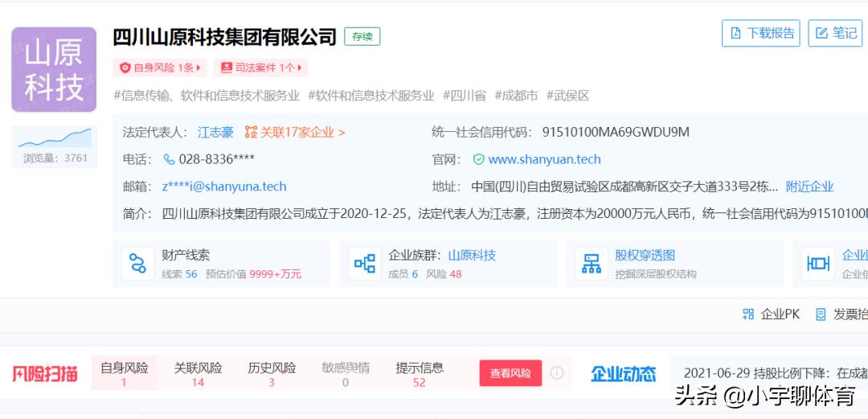Click the 简介 company description text
The width and height of the screenshot is (868, 419).
tap(514, 214)
